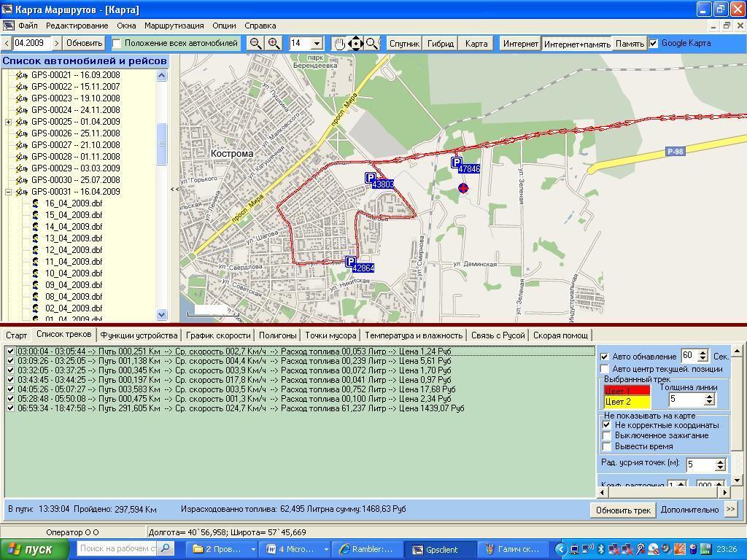Switch map to Спутник view

(404, 44)
